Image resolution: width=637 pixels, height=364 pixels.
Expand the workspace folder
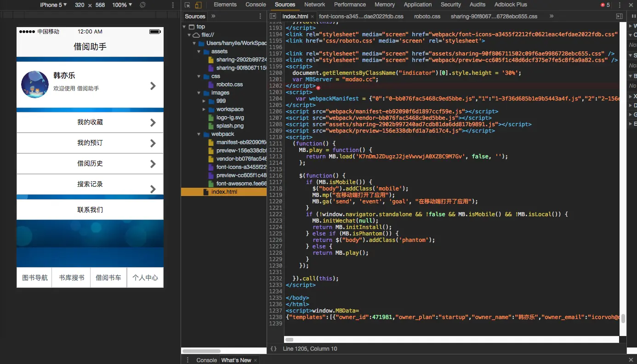[204, 109]
